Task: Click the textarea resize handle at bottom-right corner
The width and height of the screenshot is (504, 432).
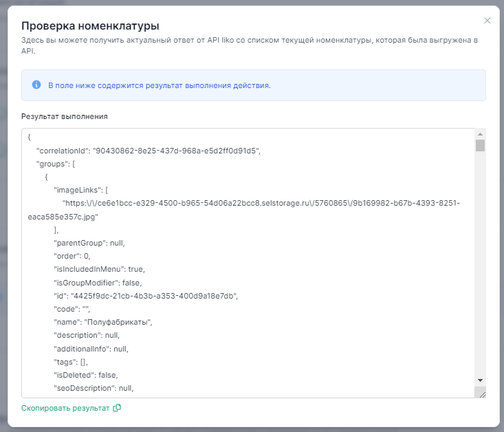Action: tap(481, 393)
